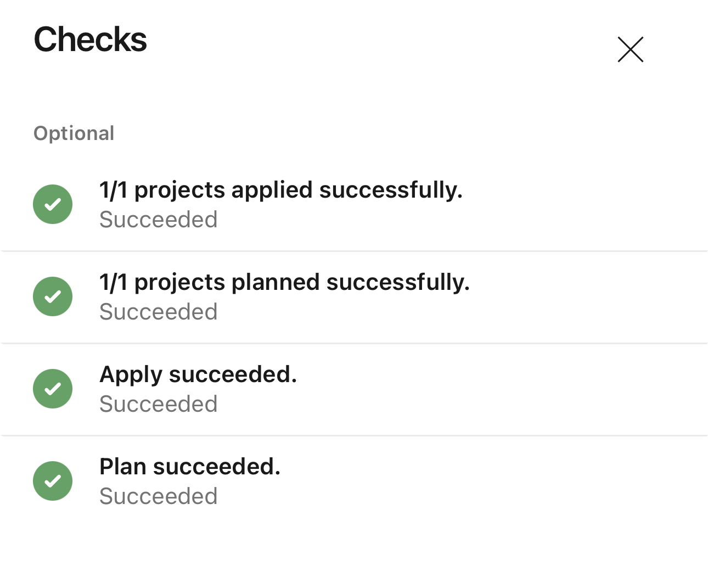
Task: Select the 'Plan succeeded.' check title
Action: tap(190, 467)
